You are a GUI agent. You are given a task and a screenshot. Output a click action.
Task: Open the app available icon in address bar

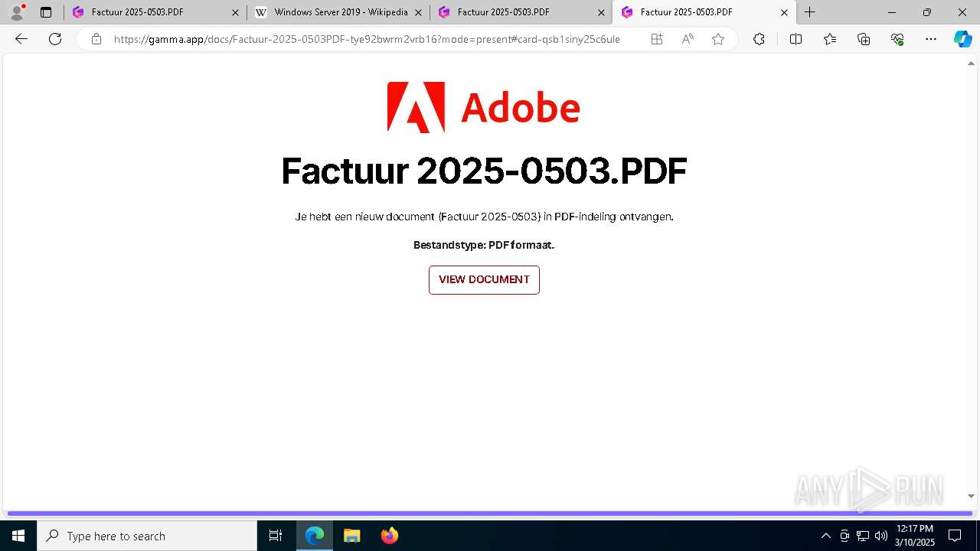click(x=657, y=39)
